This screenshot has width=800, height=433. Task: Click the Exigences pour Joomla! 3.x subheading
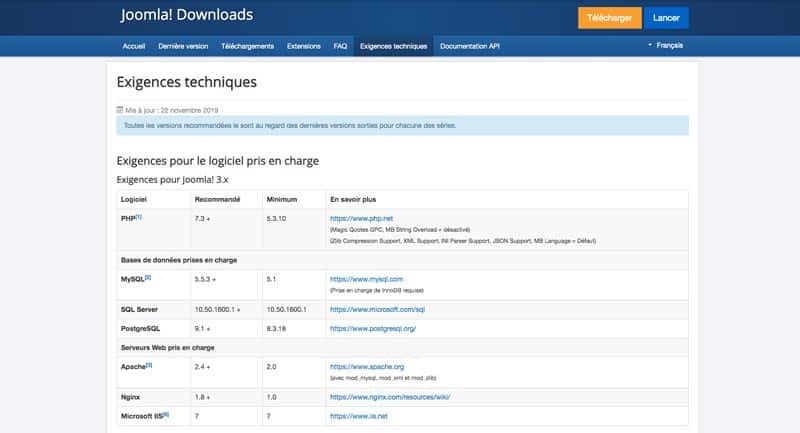pyautogui.click(x=172, y=180)
